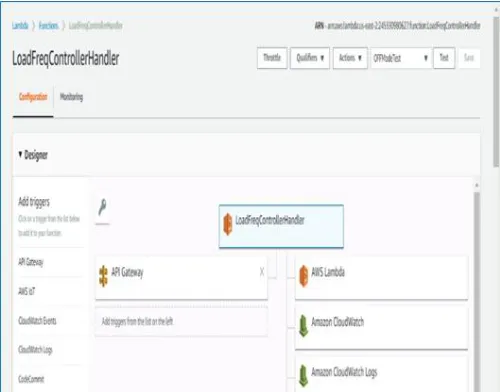This screenshot has width=500, height=392.
Task: Add CodeCommit trigger from the list
Action: click(x=31, y=379)
